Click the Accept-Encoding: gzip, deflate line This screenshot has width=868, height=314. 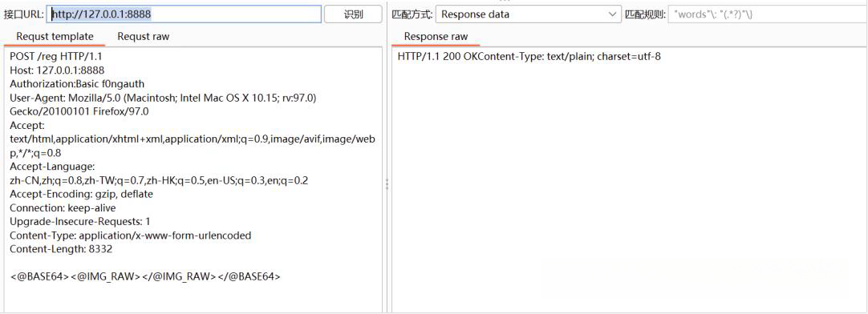click(x=81, y=194)
